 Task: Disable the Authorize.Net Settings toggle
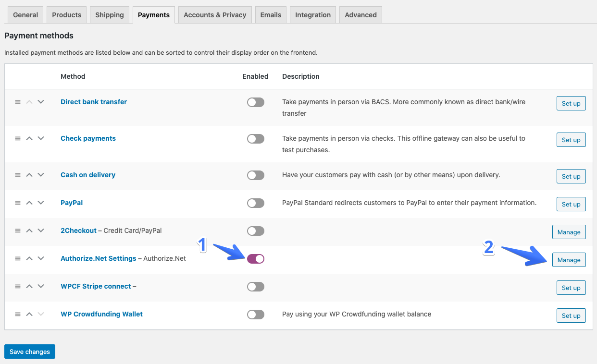pyautogui.click(x=256, y=259)
